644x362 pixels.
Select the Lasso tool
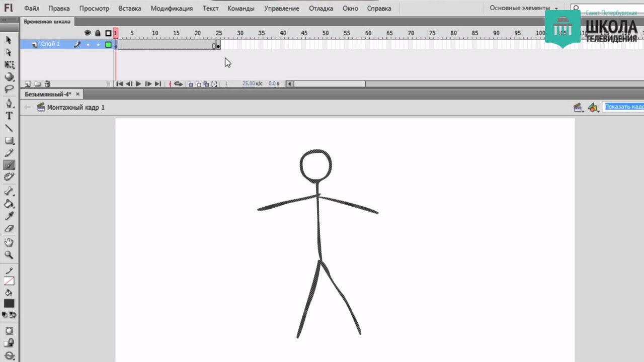click(x=9, y=89)
